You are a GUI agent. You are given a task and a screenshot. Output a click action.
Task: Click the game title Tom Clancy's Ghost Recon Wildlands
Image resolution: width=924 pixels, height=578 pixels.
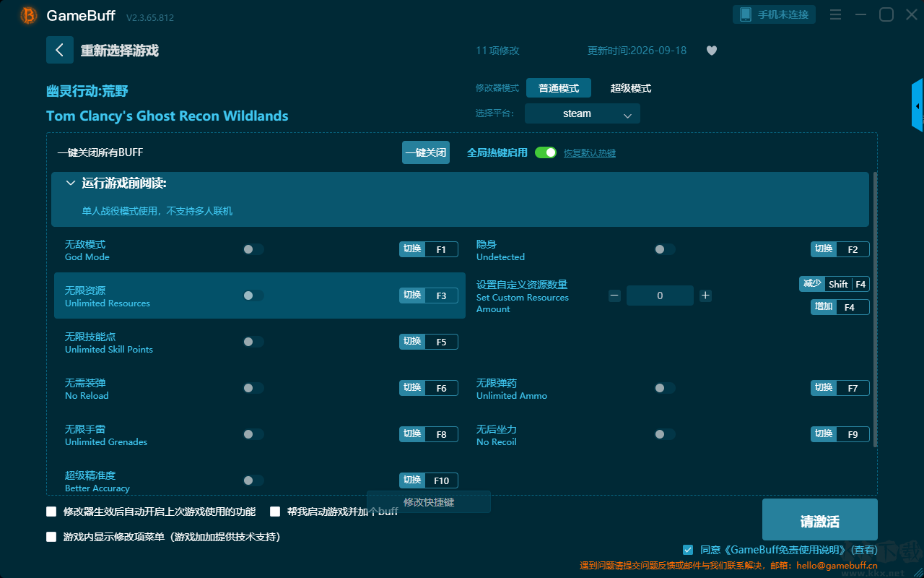click(167, 116)
